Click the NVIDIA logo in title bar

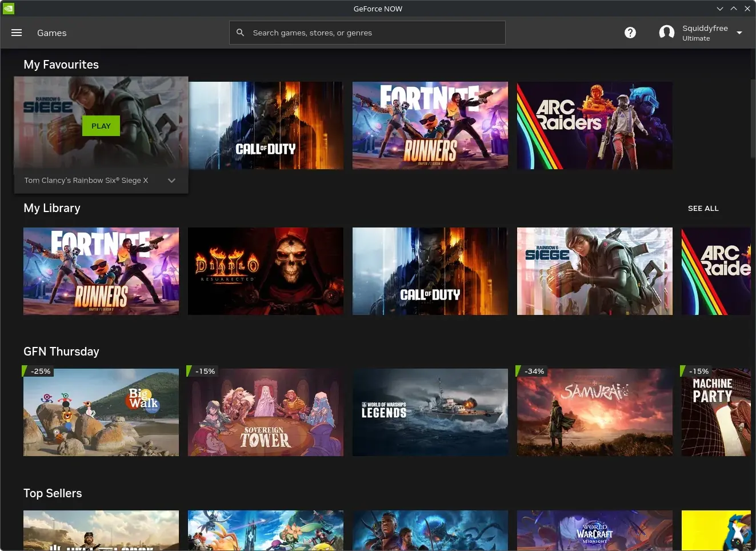[x=8, y=9]
